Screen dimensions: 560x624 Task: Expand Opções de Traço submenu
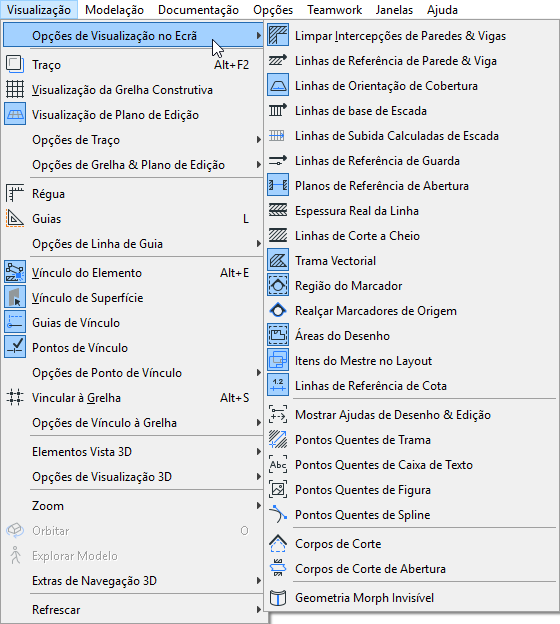(x=133, y=140)
